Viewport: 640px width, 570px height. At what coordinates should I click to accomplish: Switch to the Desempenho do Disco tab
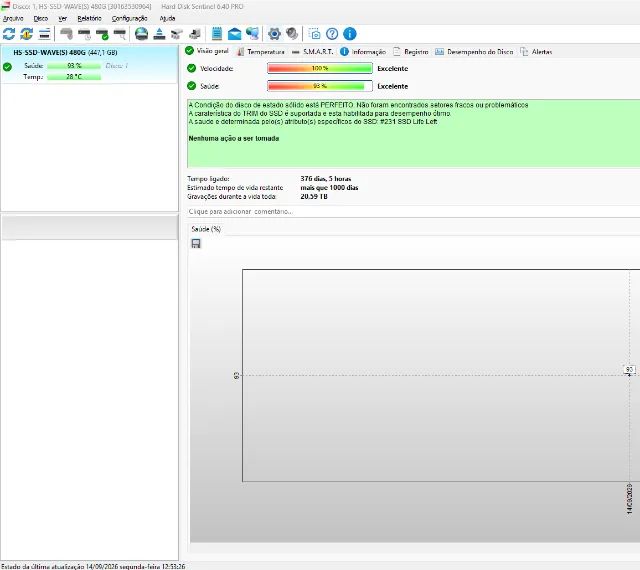[x=474, y=52]
